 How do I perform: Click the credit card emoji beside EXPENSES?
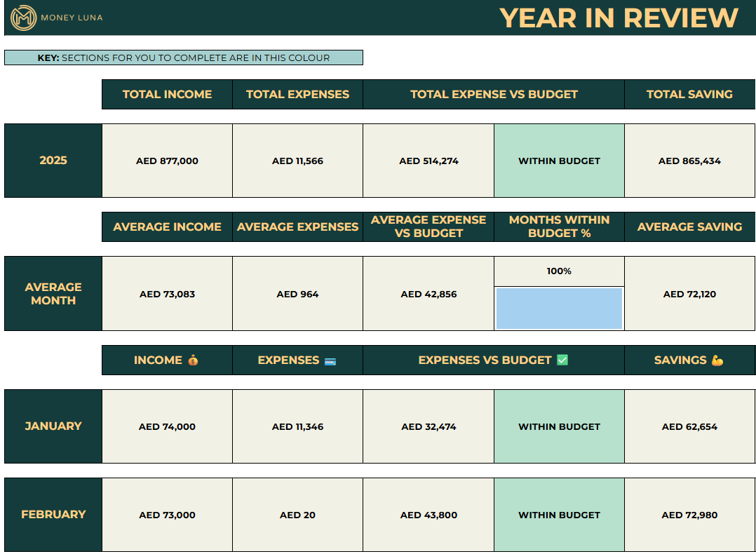click(330, 360)
